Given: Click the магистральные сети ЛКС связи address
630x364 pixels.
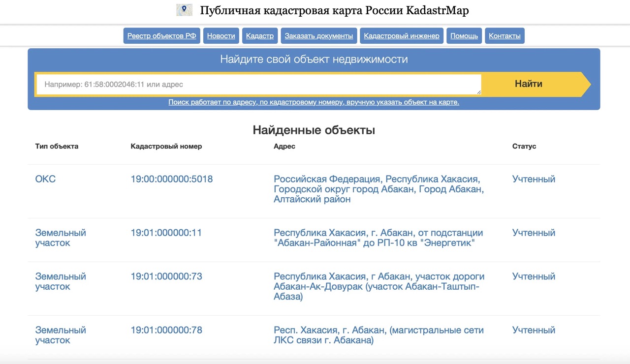Looking at the screenshot, I should point(378,335).
